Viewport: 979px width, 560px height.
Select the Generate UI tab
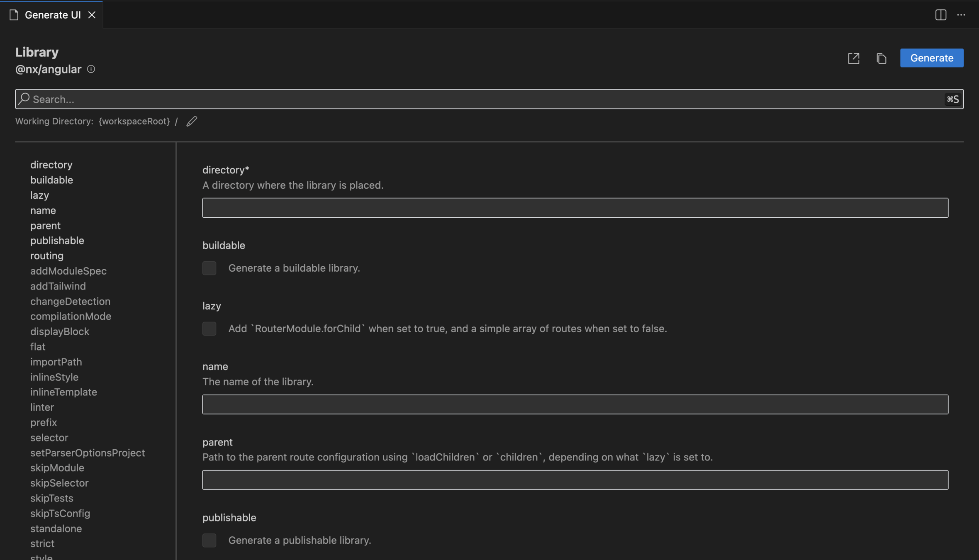tap(52, 15)
